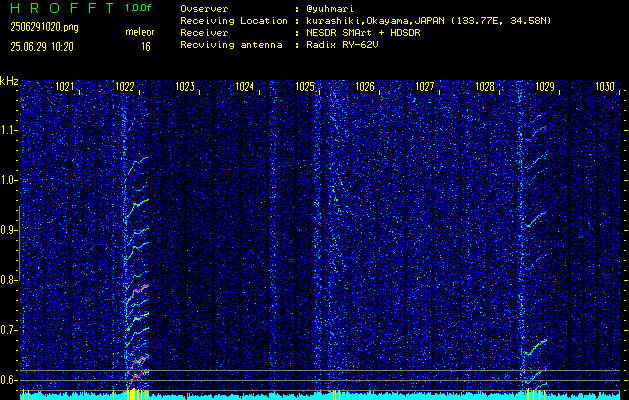Click the 1028 time marker

485,87
